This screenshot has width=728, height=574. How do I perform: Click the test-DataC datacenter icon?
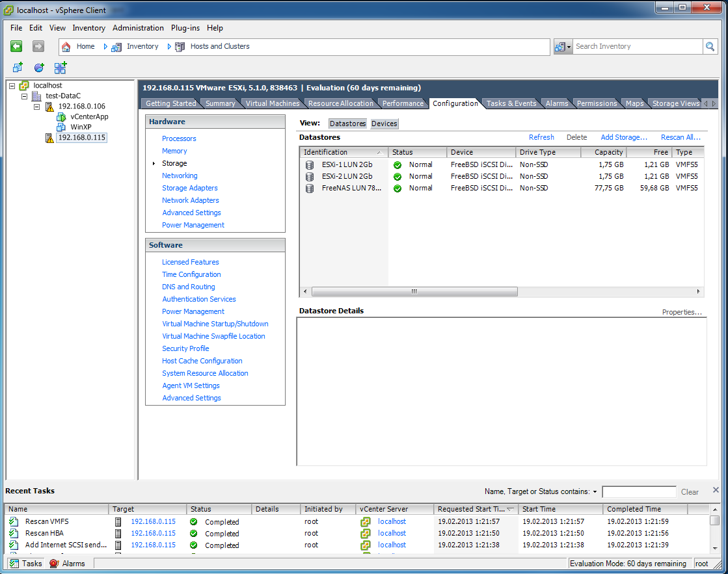(x=36, y=96)
